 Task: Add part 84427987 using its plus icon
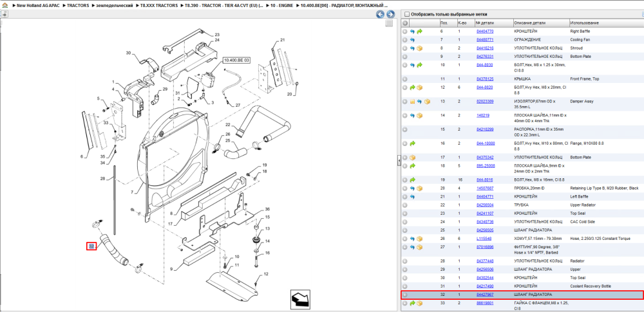[405, 295]
